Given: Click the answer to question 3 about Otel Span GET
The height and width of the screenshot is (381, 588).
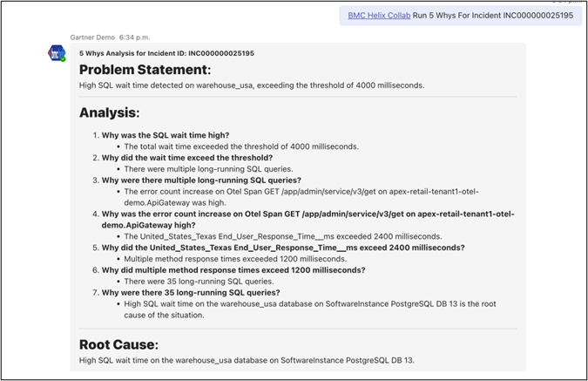Looking at the screenshot, I should coord(301,197).
